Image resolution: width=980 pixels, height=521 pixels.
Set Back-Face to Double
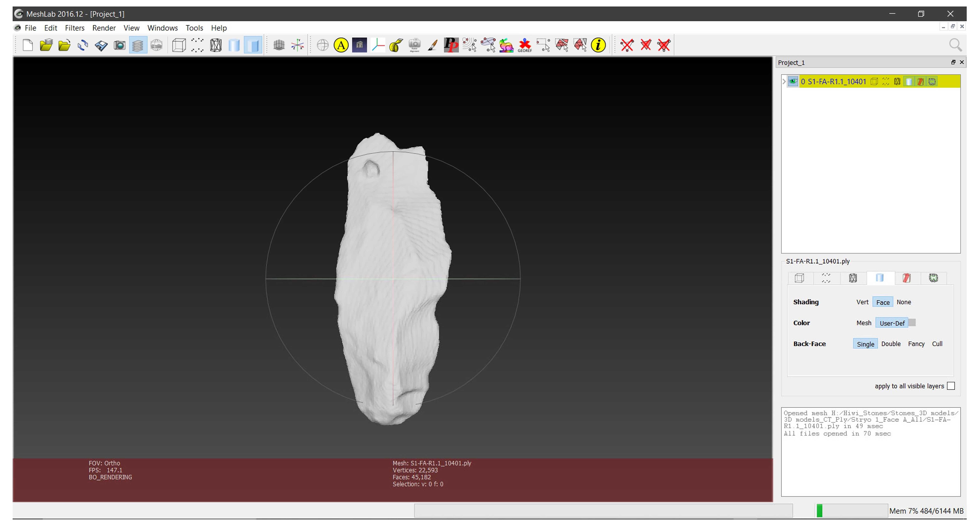point(891,344)
